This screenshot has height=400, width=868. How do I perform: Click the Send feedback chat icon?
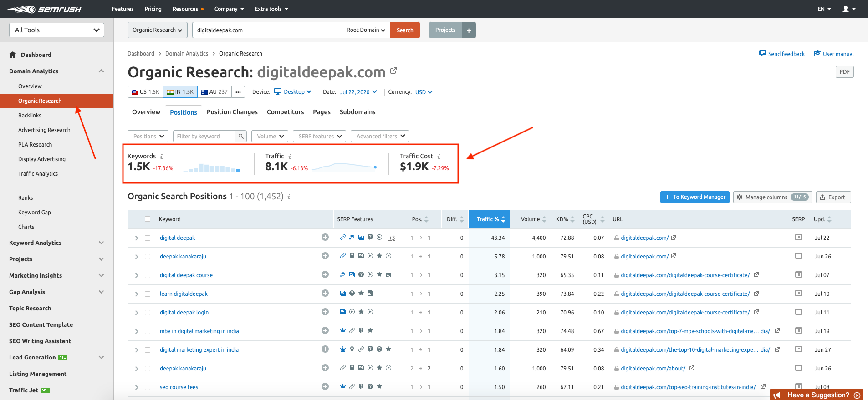coord(762,53)
